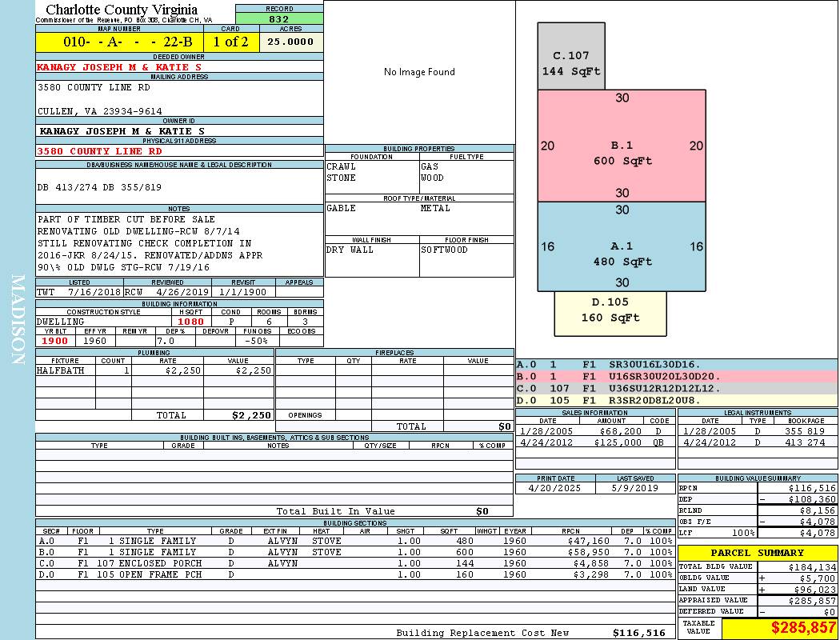The width and height of the screenshot is (840, 640).
Task: Click HALFBATH fixture row
Action: tap(154, 370)
